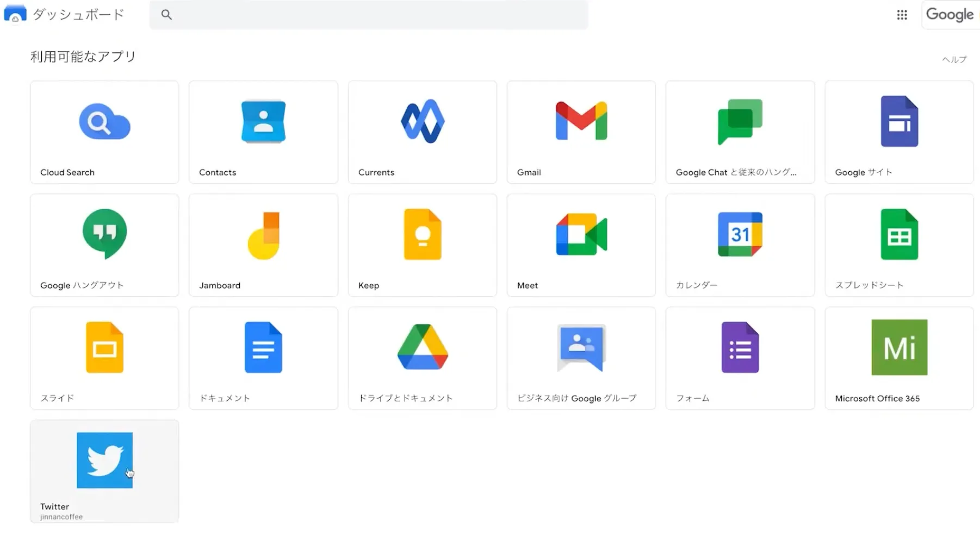Click the Google サイト label text

(x=864, y=172)
